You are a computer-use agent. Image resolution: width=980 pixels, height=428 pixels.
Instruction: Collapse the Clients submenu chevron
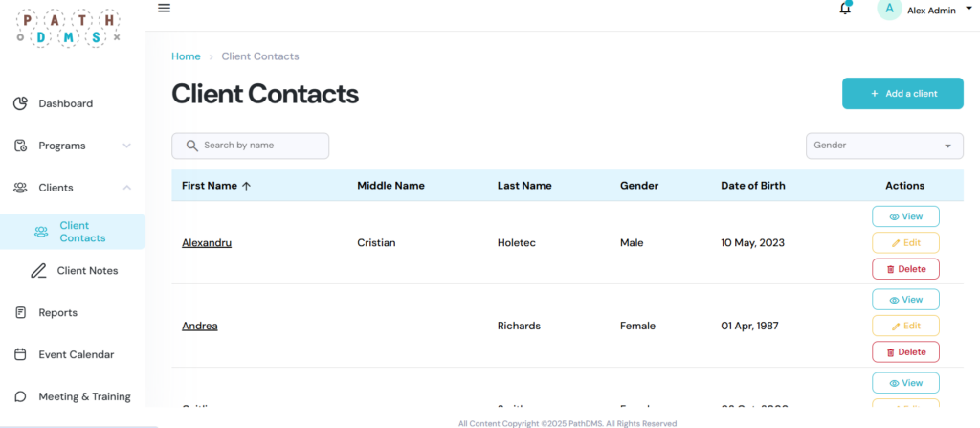[x=127, y=188]
